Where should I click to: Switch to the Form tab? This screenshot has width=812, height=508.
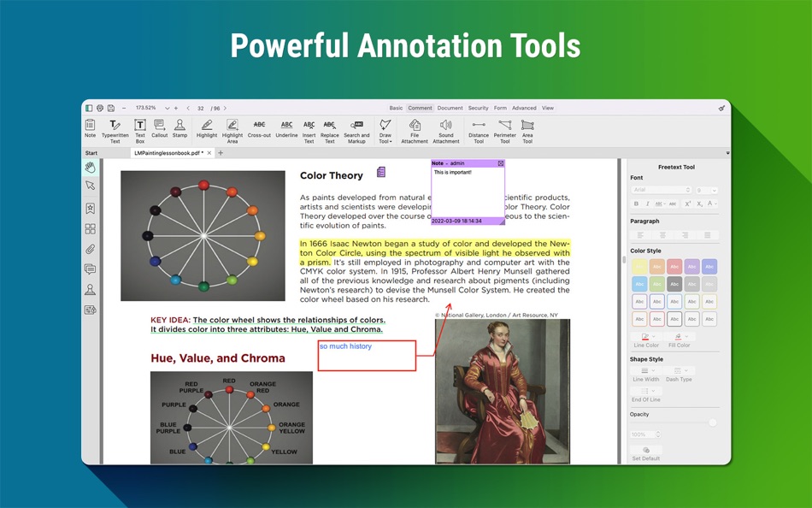pos(500,108)
